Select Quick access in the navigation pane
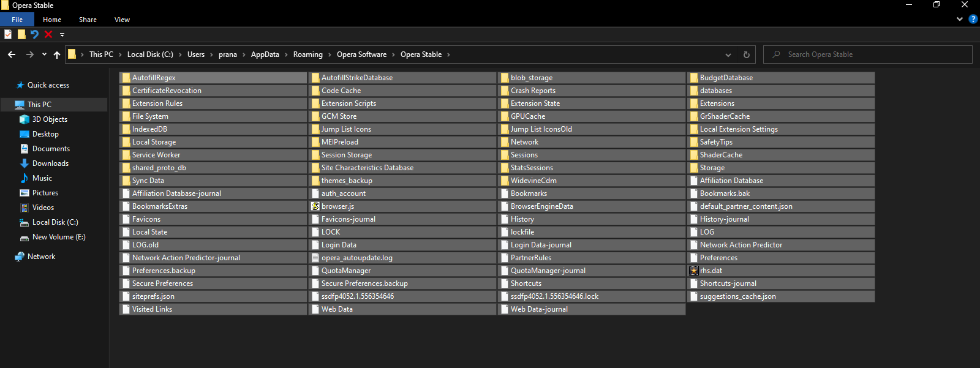This screenshot has width=980, height=368. coord(48,85)
